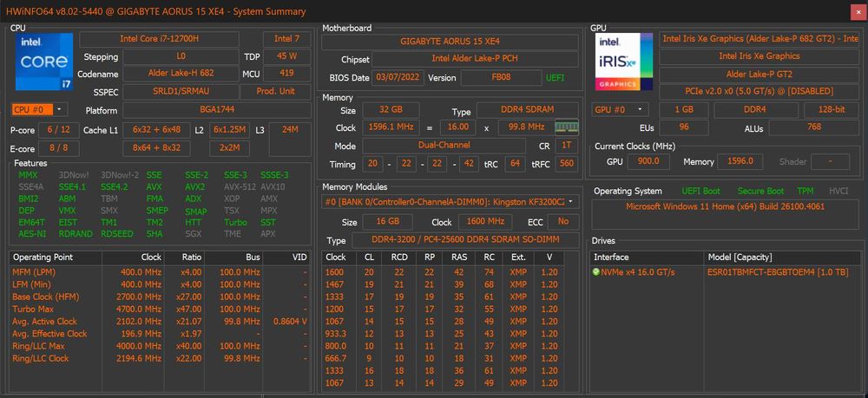This screenshot has height=398, width=868.
Task: Click the GPU clock value 900.0
Action: point(648,161)
